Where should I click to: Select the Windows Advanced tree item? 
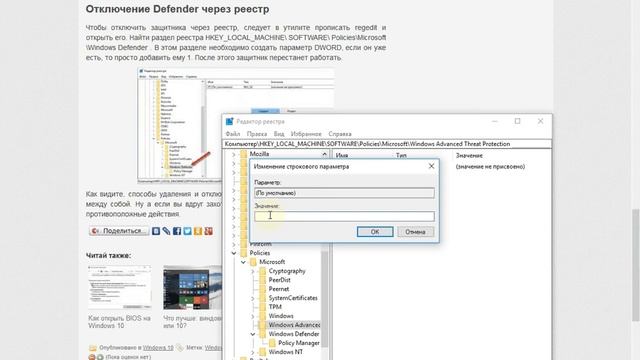[x=294, y=325]
